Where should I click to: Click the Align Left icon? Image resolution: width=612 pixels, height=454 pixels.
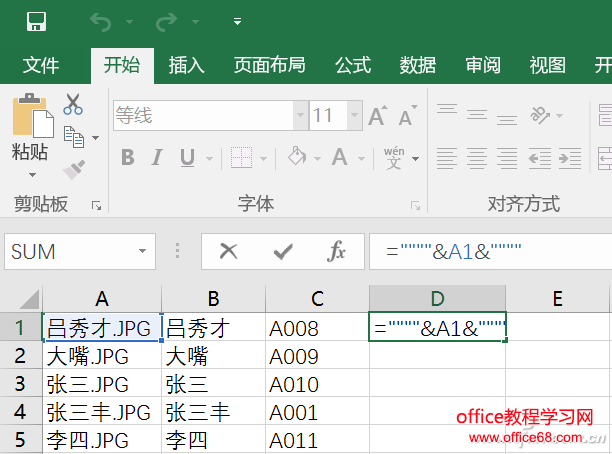tap(447, 158)
